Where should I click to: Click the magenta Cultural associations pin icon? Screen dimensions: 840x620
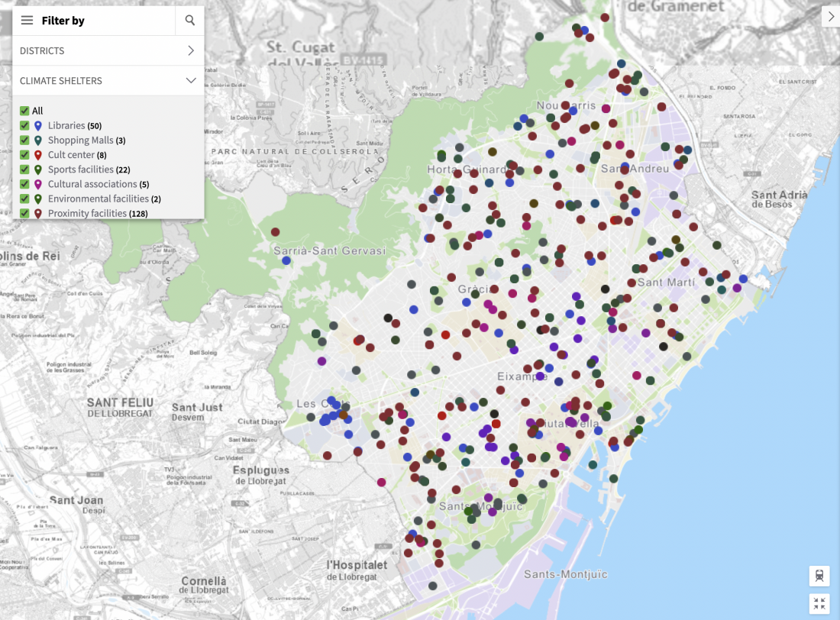tap(38, 184)
